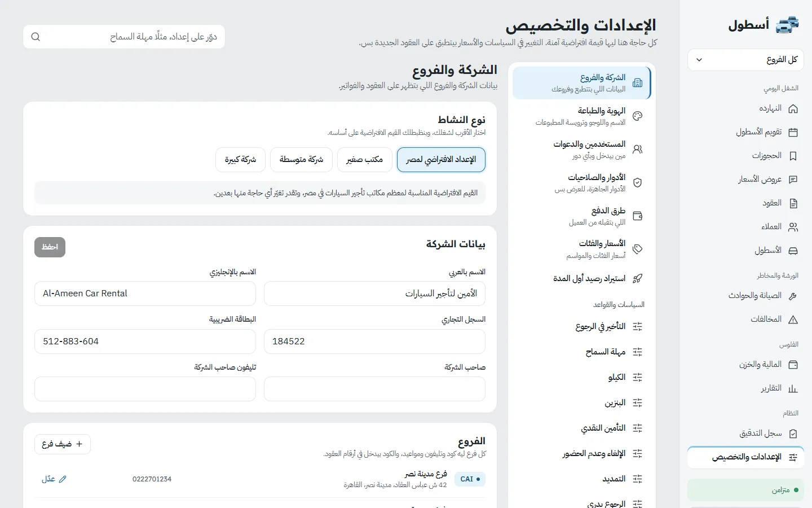Click the أسطول car logo icon
Screen dimensions: 812x508
point(788,25)
